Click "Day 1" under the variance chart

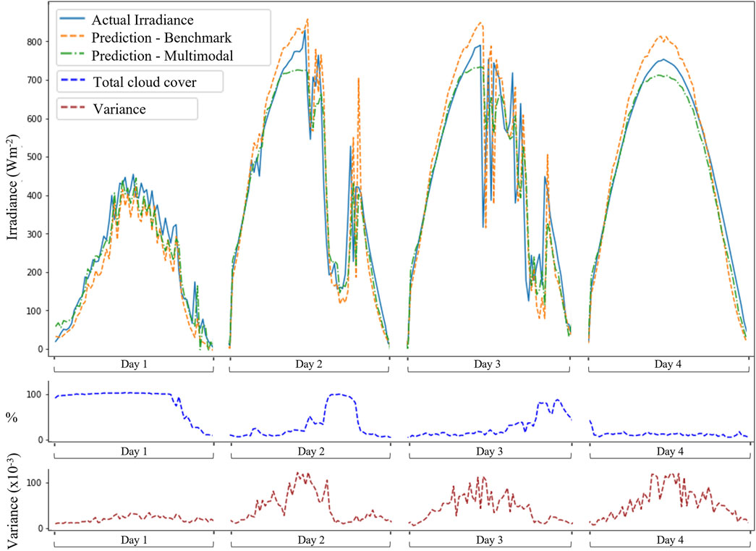click(134, 540)
